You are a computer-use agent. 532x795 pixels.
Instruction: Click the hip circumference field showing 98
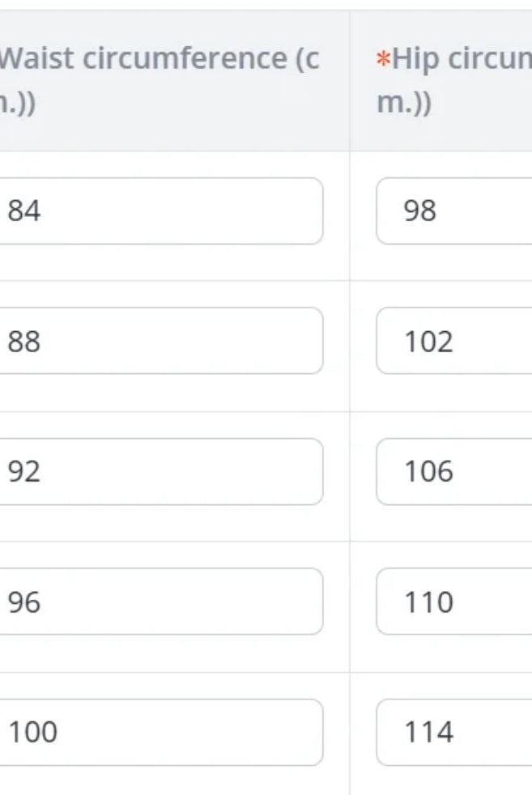(455, 211)
